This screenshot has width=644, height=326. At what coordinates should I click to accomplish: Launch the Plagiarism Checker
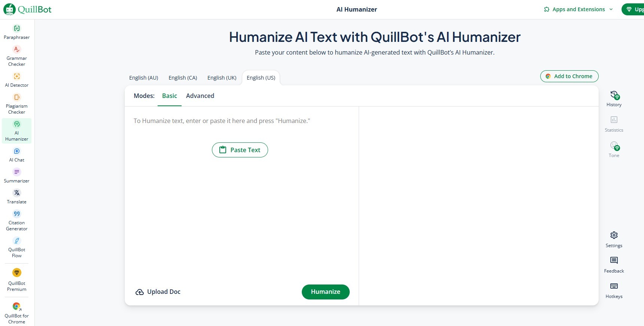click(16, 104)
